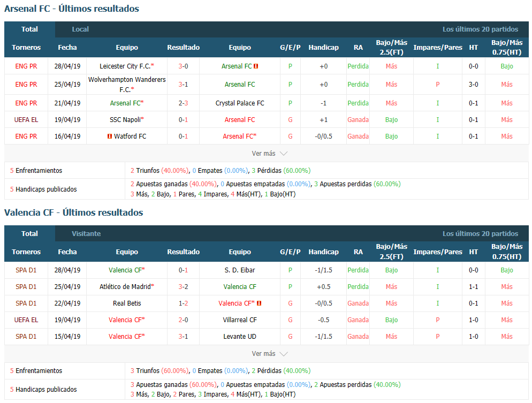This screenshot has height=403, width=532.
Task: Open the SSC Napoli team link
Action: 127,120
